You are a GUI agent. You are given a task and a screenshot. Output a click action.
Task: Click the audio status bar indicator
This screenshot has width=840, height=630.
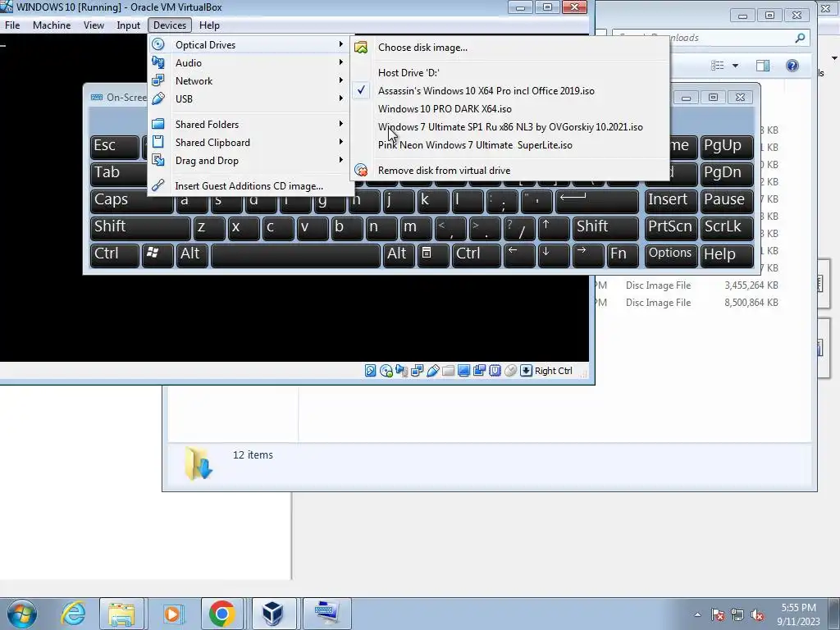[x=401, y=371]
